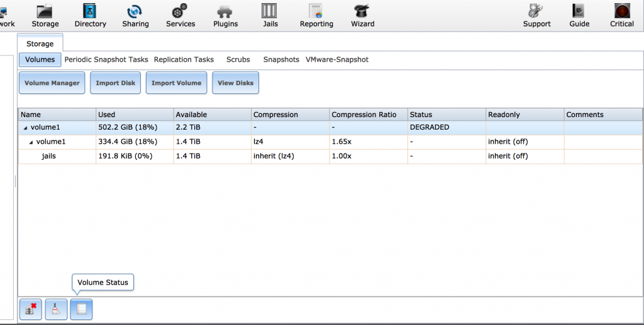This screenshot has height=325, width=644.
Task: Select the Storage panel tab
Action: point(40,43)
